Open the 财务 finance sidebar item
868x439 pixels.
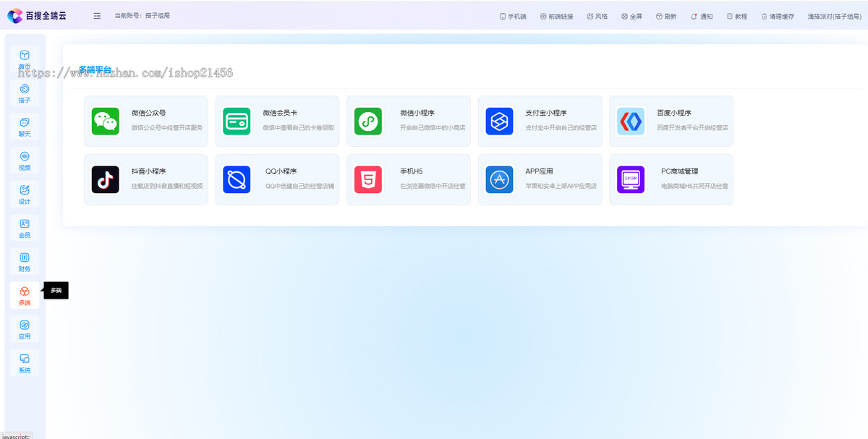[x=25, y=262]
